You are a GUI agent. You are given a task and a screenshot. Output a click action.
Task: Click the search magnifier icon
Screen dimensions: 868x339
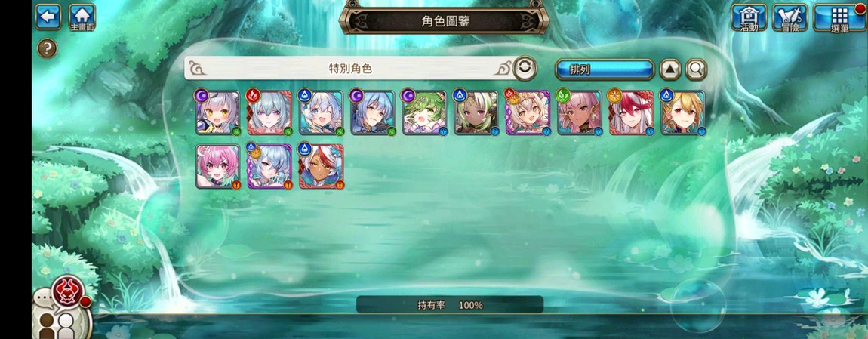(696, 69)
